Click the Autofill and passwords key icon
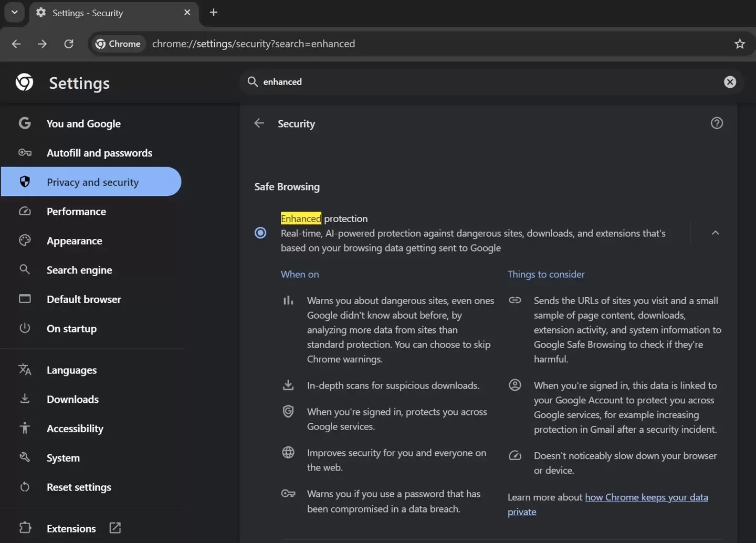The height and width of the screenshot is (543, 756). coord(25,152)
